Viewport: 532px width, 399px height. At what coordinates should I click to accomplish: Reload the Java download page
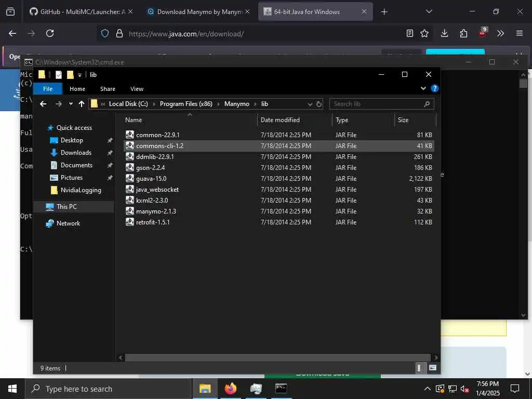pos(50,33)
